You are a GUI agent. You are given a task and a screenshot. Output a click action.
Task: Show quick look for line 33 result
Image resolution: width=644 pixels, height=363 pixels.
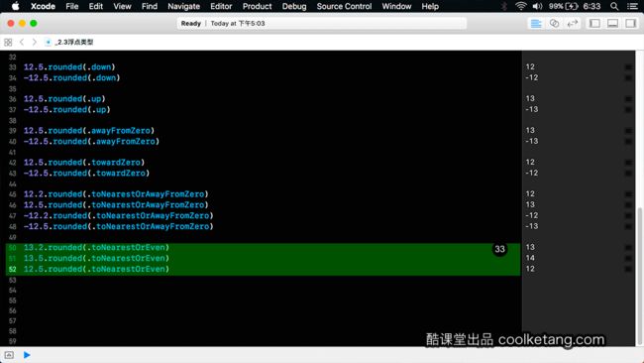pyautogui.click(x=628, y=67)
